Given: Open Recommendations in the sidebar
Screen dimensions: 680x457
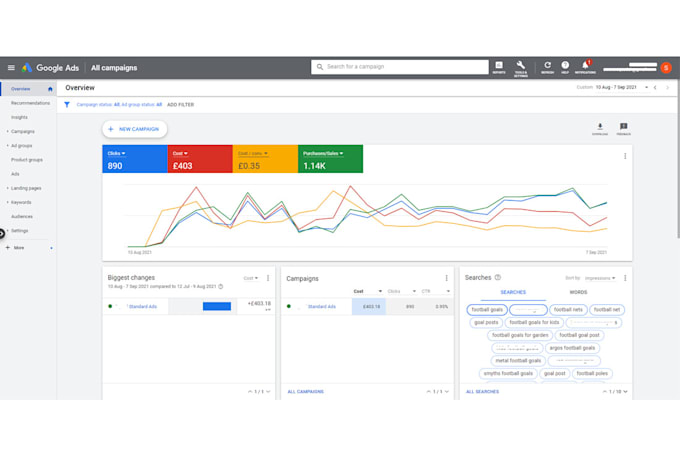Looking at the screenshot, I should (30, 103).
